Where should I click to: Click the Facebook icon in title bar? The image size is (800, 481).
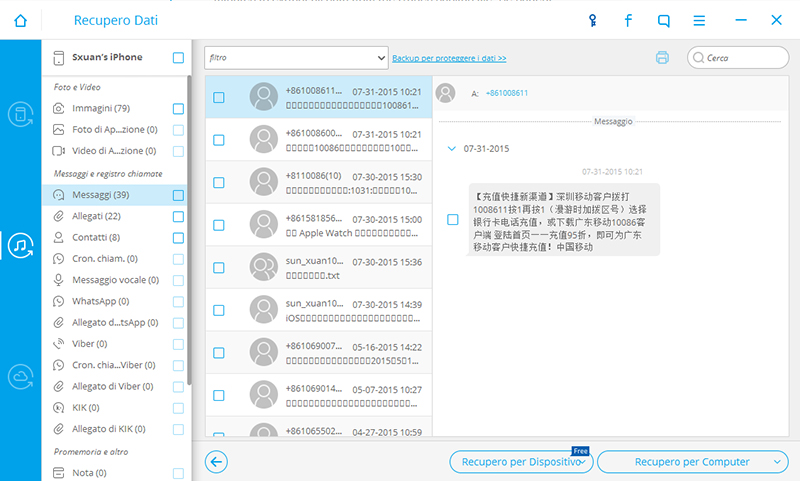(629, 20)
